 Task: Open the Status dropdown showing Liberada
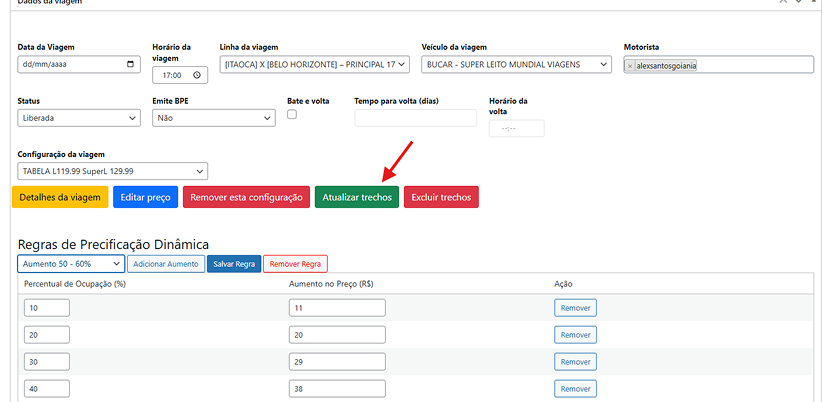coord(79,118)
